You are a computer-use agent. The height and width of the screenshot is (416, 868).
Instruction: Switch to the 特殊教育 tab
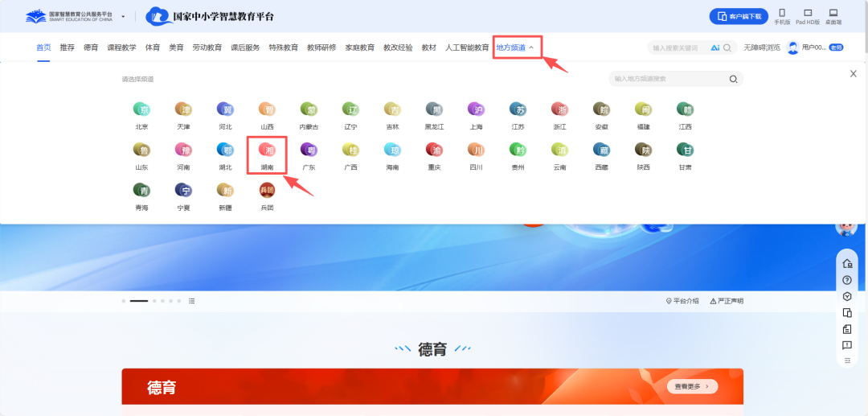284,47
